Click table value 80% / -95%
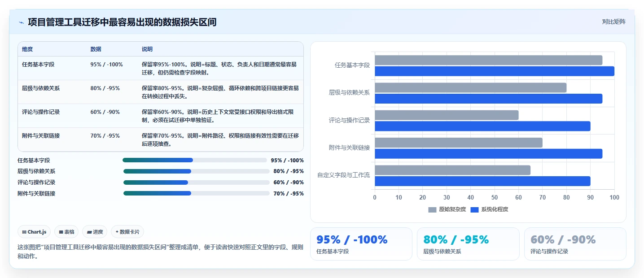The width and height of the screenshot is (644, 278). tap(105, 88)
